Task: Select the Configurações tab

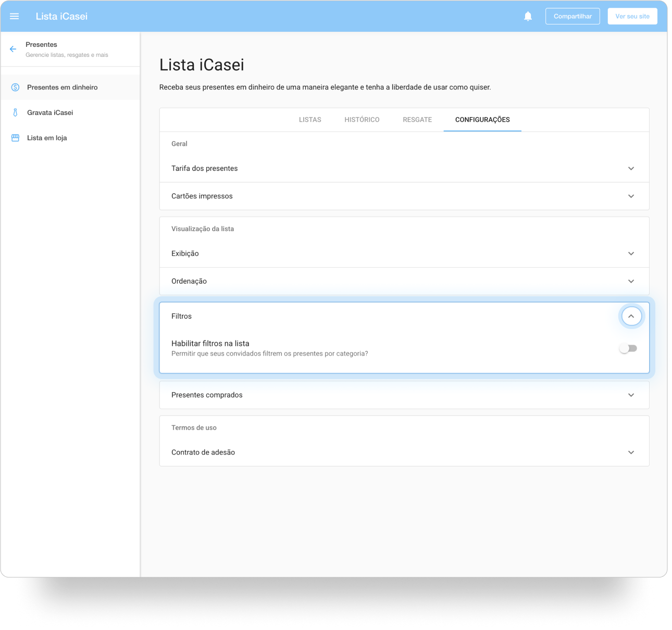Action: [x=482, y=120]
